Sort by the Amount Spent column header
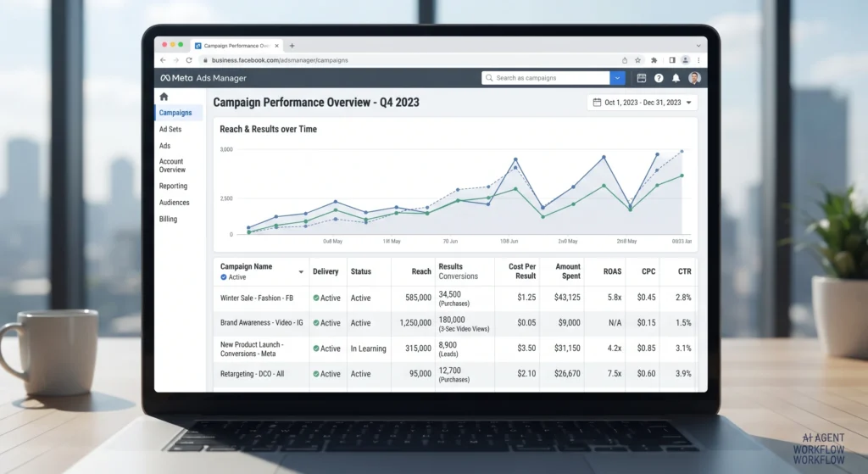The height and width of the screenshot is (474, 868). [568, 271]
